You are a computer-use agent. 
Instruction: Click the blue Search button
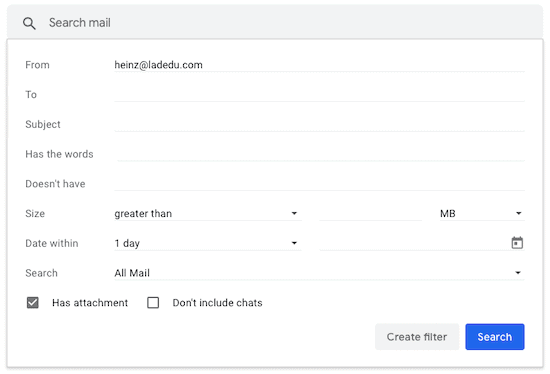(495, 337)
